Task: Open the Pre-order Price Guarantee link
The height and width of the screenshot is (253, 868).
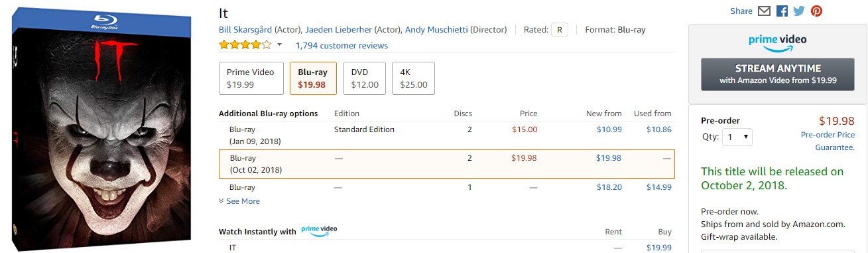Action: [828, 140]
